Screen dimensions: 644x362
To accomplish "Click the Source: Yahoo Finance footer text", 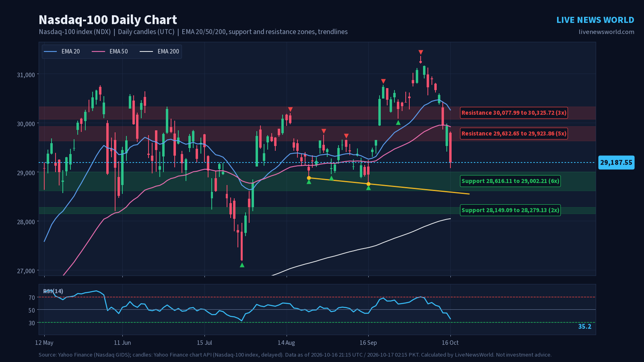I will click(x=295, y=355).
